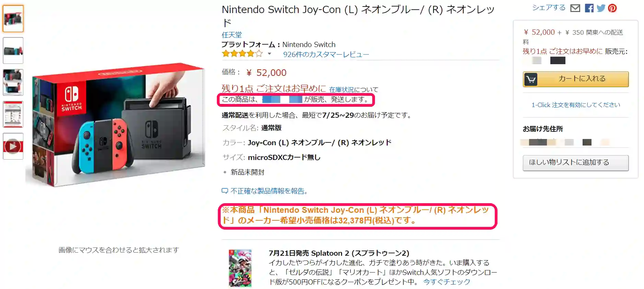Add to wish list ほしい物リストに追加する
This screenshot has width=644, height=289.
575,163
